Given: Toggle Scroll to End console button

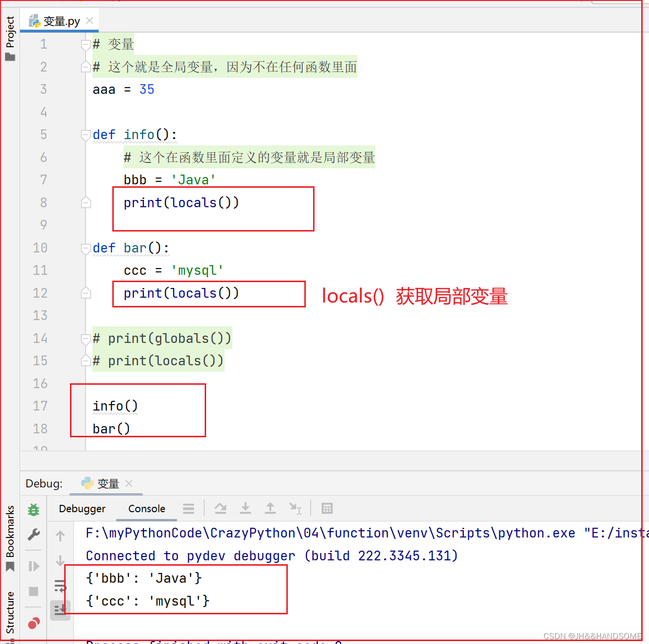Looking at the screenshot, I should pos(60,609).
